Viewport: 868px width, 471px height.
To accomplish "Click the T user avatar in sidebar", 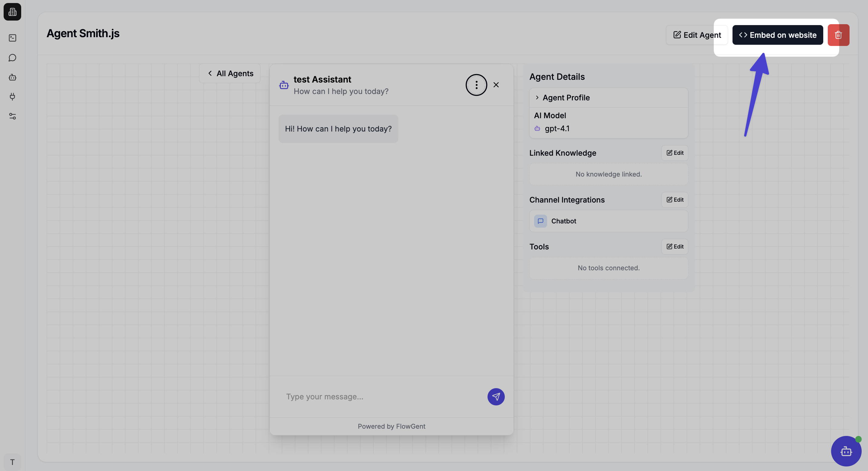I will [x=12, y=462].
